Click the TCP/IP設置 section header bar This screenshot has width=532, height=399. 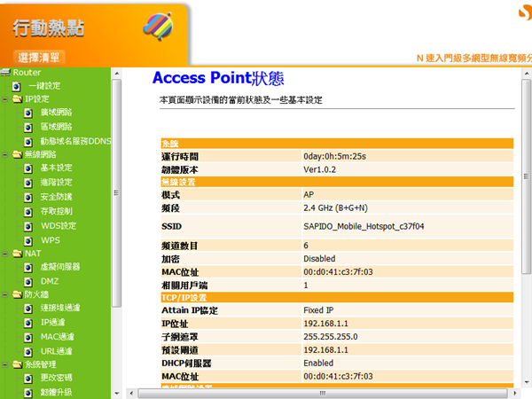pyautogui.click(x=337, y=298)
